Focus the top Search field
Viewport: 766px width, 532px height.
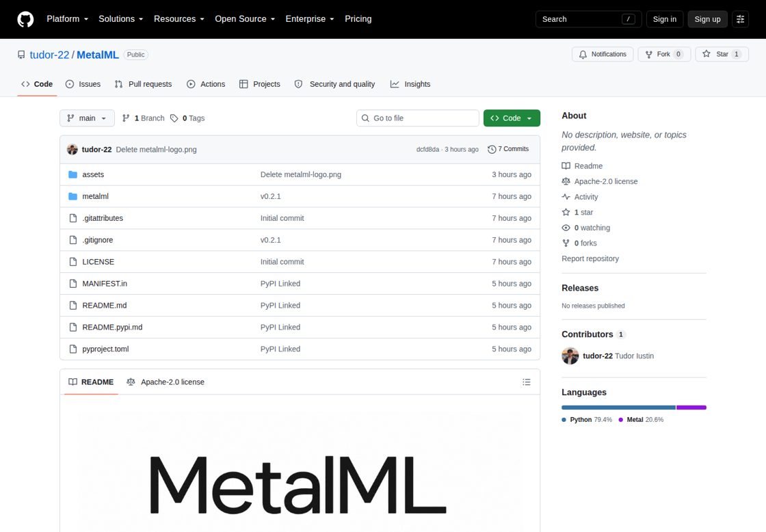point(589,19)
